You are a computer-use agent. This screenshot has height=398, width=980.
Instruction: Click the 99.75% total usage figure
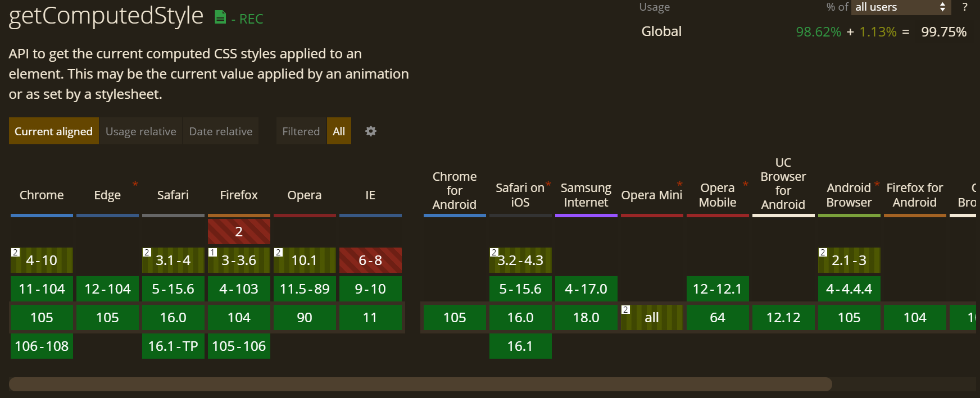coord(943,32)
